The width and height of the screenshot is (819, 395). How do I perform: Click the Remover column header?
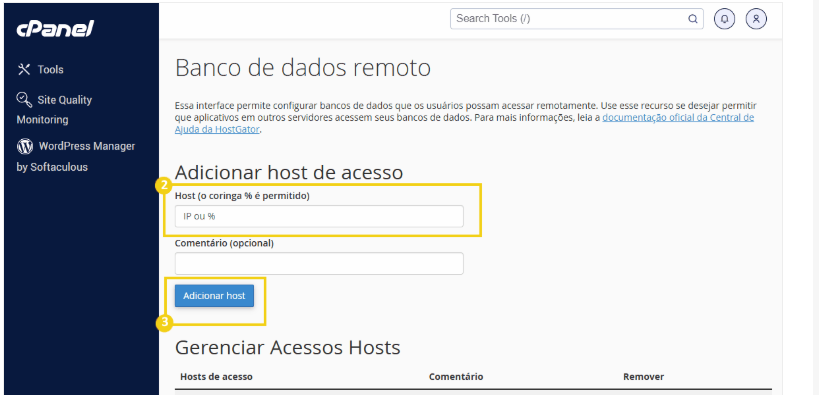(644, 377)
